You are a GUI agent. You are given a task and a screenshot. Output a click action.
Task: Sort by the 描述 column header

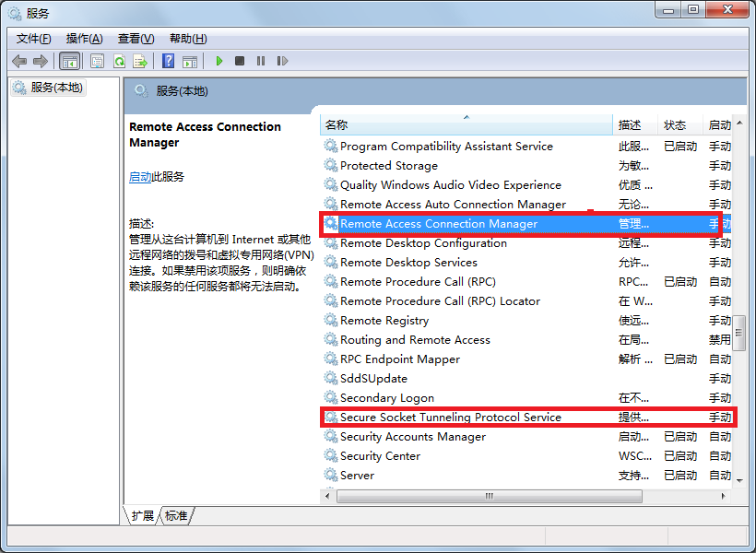pyautogui.click(x=634, y=124)
